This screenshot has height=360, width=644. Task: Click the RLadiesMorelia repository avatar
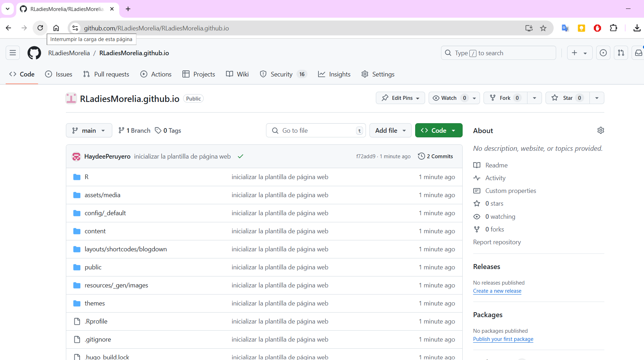pyautogui.click(x=71, y=98)
